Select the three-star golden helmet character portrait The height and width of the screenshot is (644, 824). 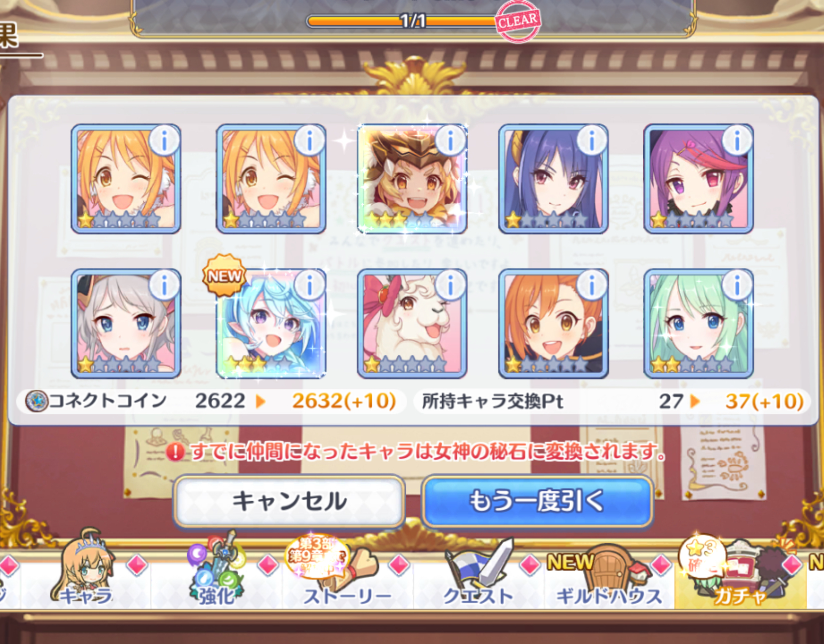[412, 179]
